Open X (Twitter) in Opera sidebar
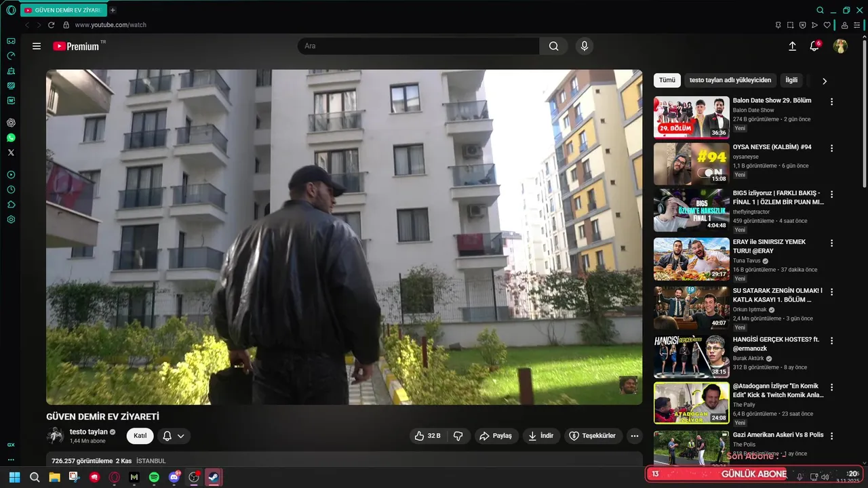868x488 pixels. (x=11, y=152)
